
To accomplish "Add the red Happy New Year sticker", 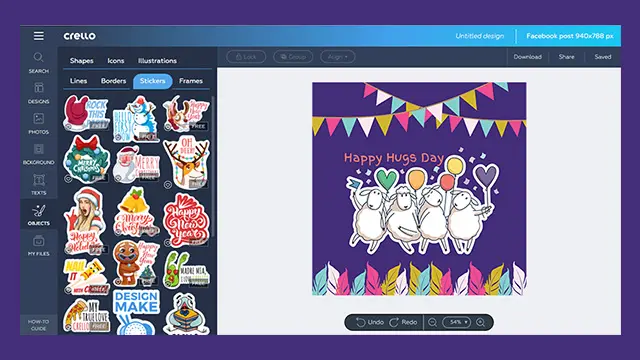I will (x=186, y=220).
